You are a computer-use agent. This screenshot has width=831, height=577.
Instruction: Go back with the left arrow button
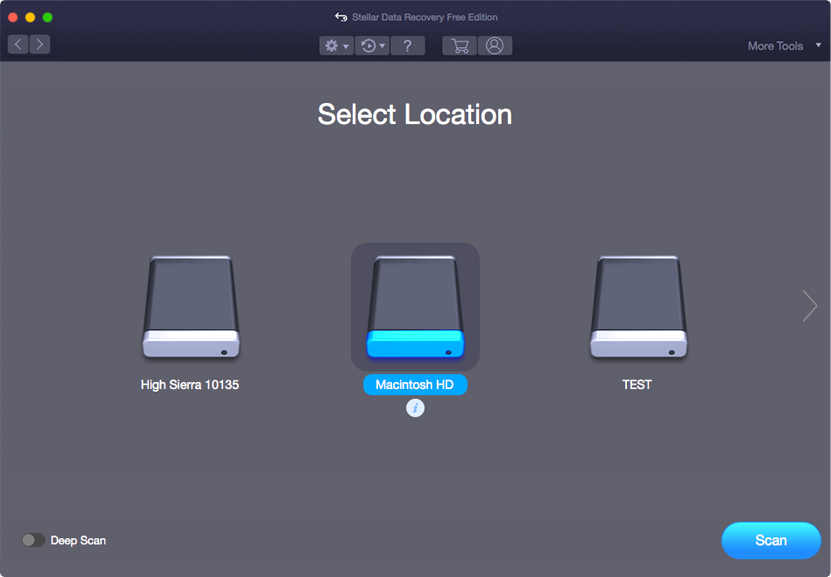tap(18, 44)
